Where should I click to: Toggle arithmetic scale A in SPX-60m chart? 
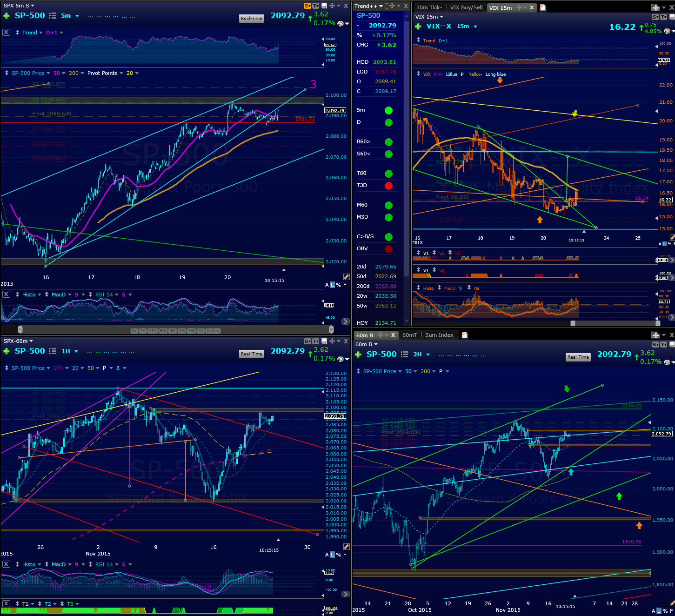pyautogui.click(x=327, y=555)
